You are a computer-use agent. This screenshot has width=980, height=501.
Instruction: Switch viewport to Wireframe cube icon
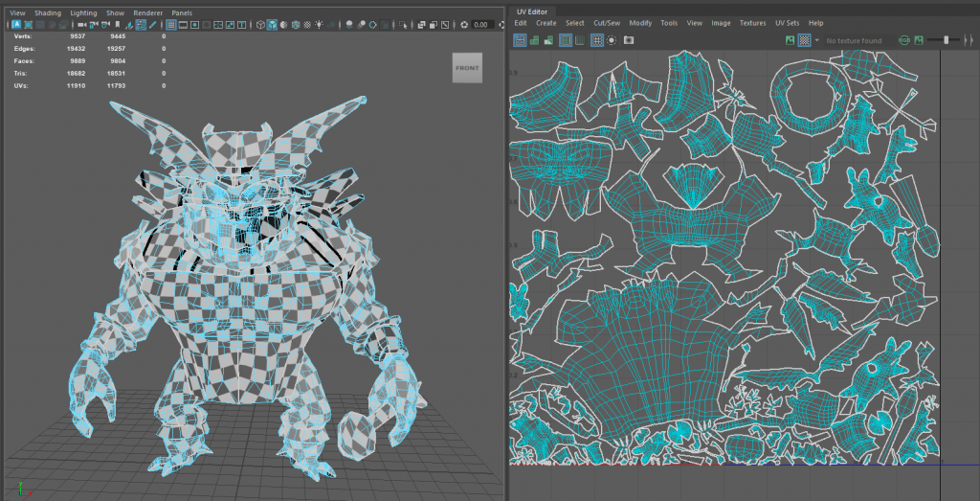tap(260, 25)
